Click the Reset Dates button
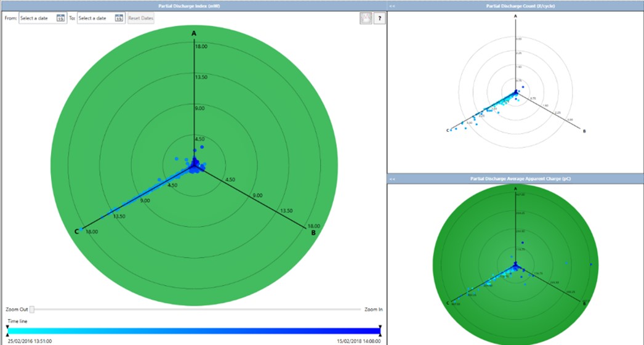The image size is (644, 345). point(141,18)
